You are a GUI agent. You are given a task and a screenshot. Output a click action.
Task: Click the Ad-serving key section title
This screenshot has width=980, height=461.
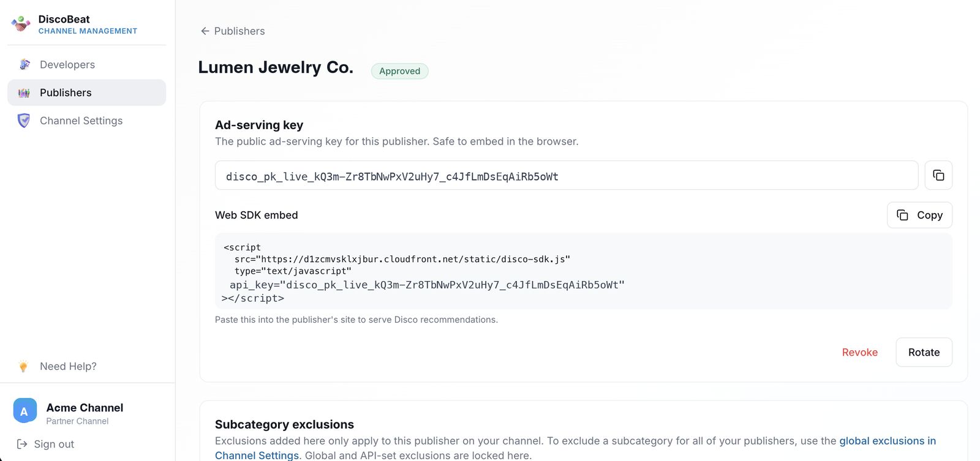tap(259, 125)
